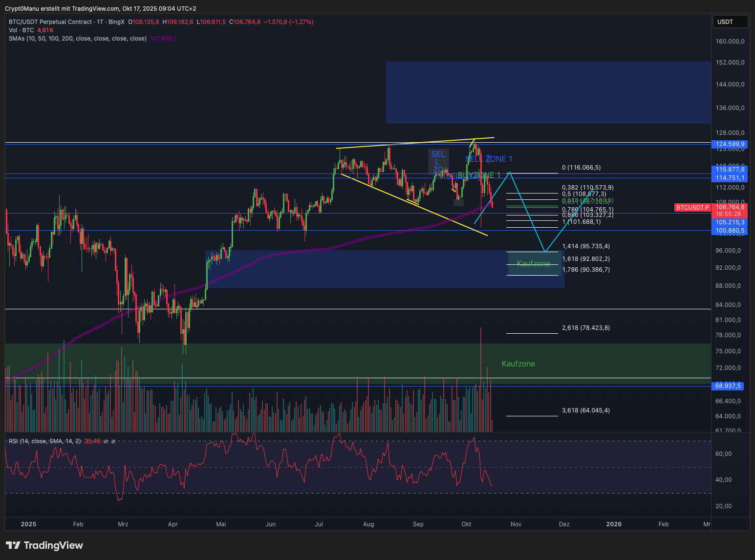Click the second ∅ symbol beside RSI value

pos(113,441)
